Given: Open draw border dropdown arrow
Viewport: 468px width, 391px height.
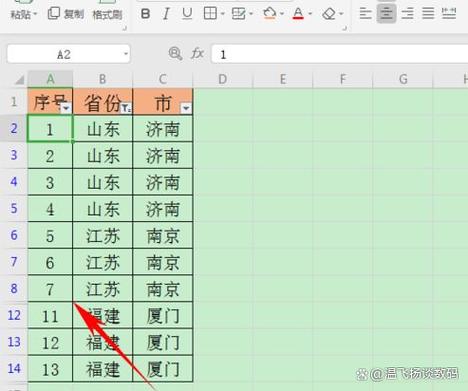Looking at the screenshot, I should point(251,14).
